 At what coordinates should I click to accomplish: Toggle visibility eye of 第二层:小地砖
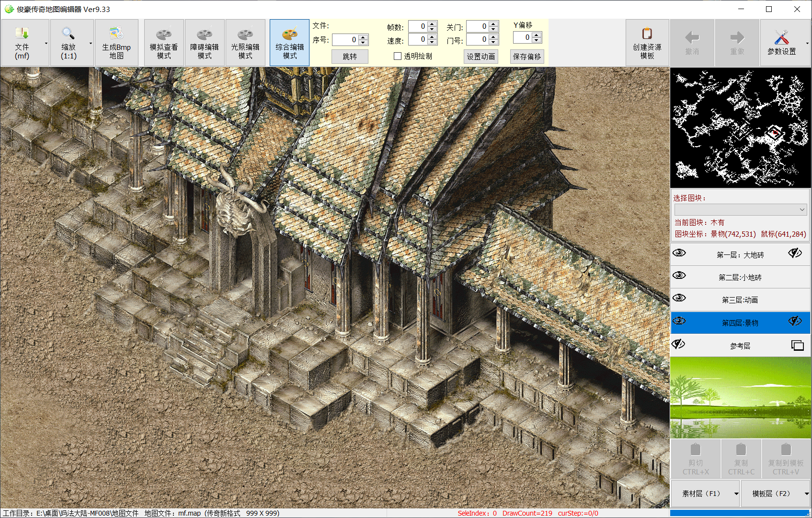tap(679, 276)
